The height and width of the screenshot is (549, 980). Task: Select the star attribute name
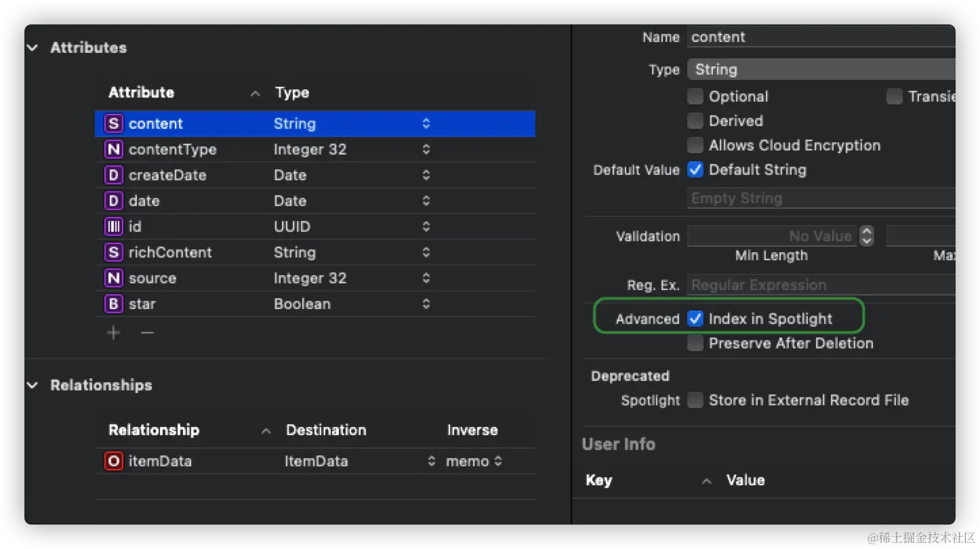pyautogui.click(x=142, y=304)
